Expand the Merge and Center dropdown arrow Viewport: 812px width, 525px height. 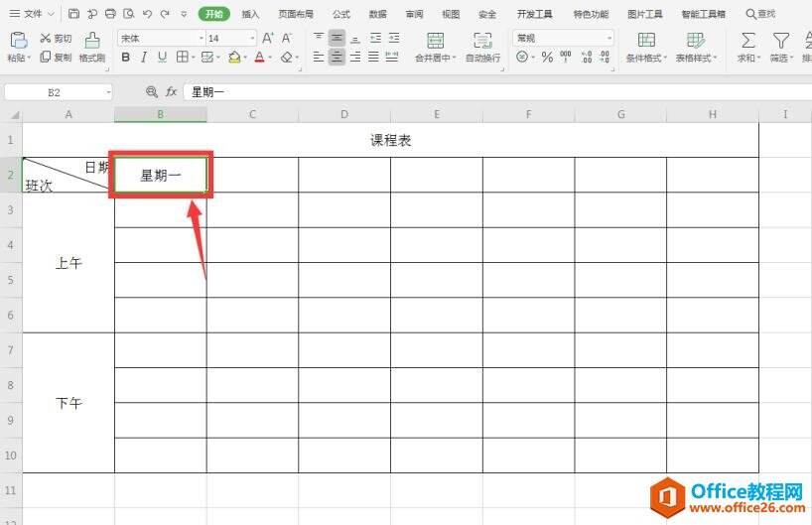click(455, 58)
